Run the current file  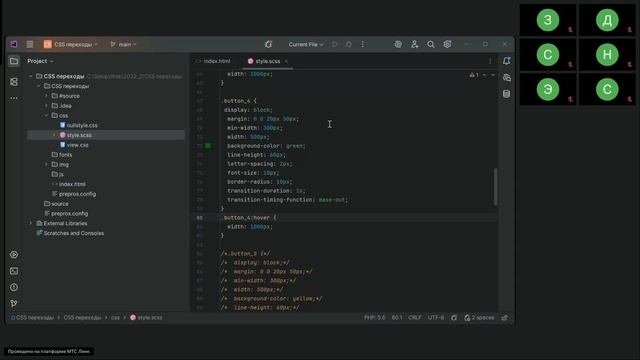(335, 44)
